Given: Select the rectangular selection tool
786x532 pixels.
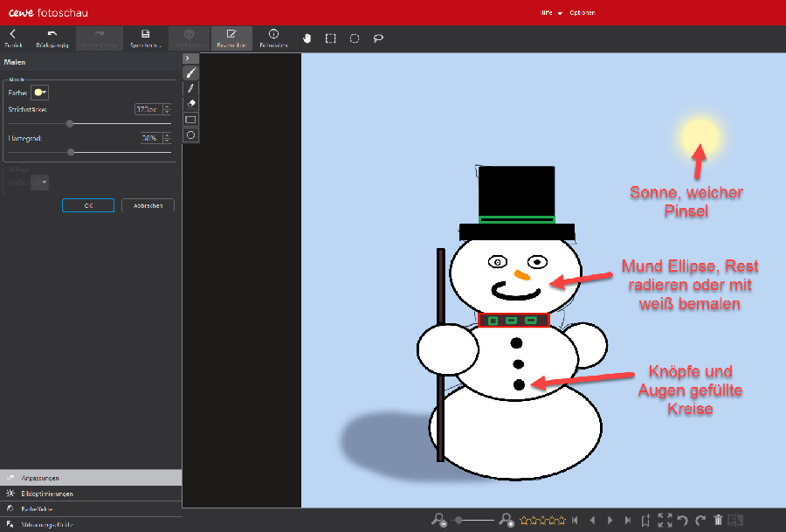Looking at the screenshot, I should [x=331, y=38].
